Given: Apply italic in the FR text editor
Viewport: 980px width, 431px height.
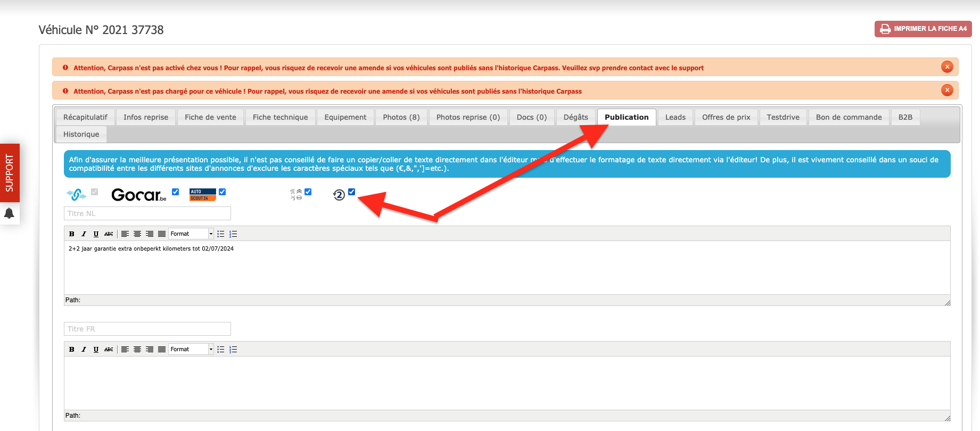Looking at the screenshot, I should pos(84,349).
